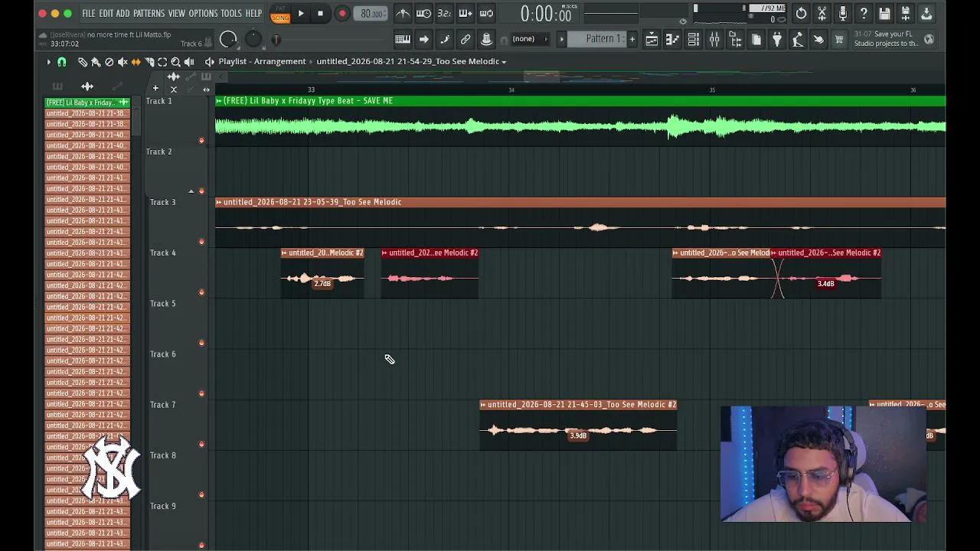Select the playlist Draw pencil tool
980x551 pixels.
click(x=83, y=62)
